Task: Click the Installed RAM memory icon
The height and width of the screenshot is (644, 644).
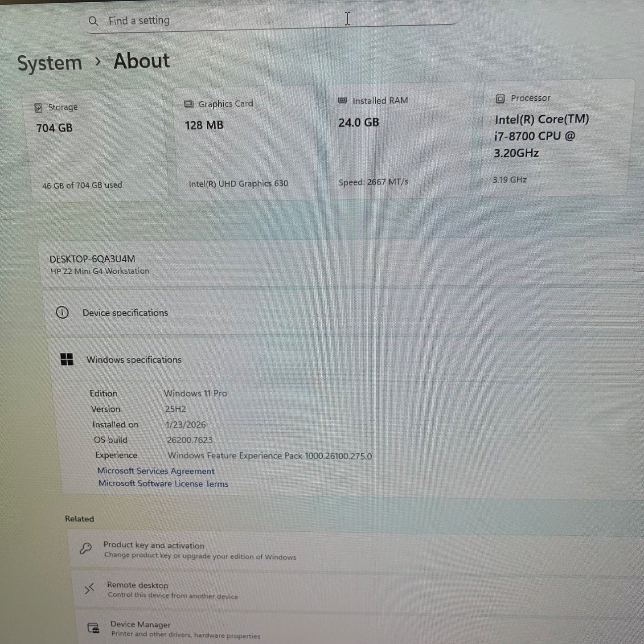Action: (342, 100)
